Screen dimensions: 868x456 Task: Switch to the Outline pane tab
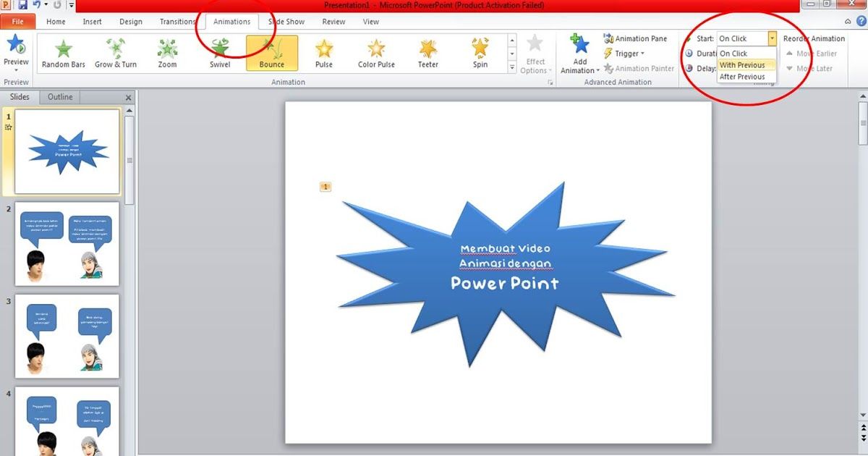tap(60, 97)
